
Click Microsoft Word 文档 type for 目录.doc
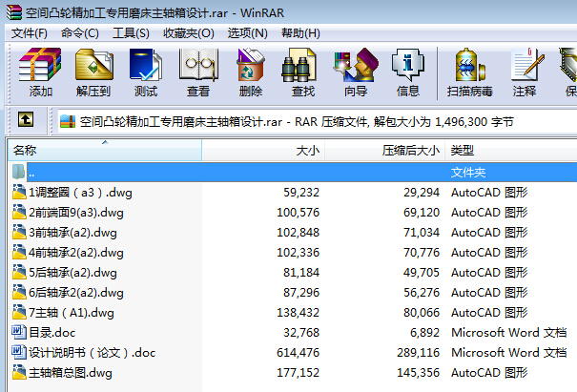(x=508, y=333)
